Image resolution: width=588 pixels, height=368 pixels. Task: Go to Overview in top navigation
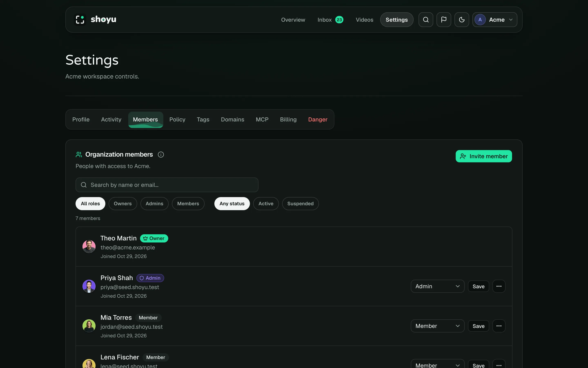(x=293, y=20)
